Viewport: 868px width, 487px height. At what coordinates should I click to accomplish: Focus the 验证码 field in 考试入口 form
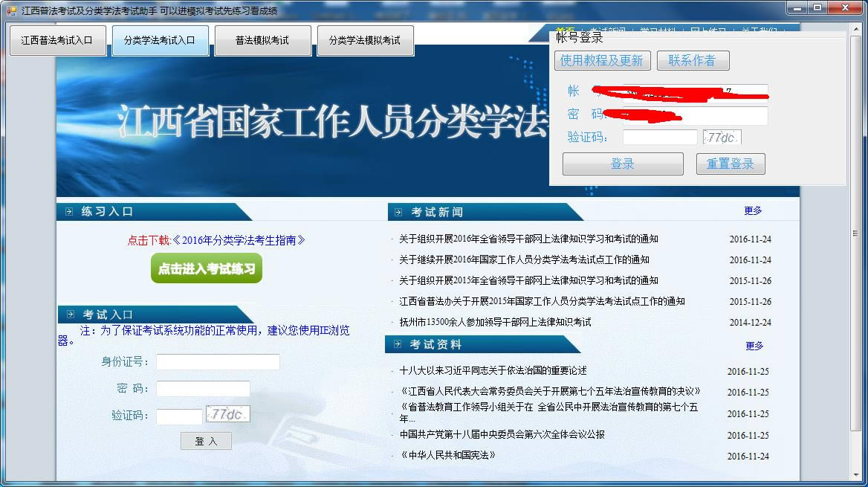point(179,416)
